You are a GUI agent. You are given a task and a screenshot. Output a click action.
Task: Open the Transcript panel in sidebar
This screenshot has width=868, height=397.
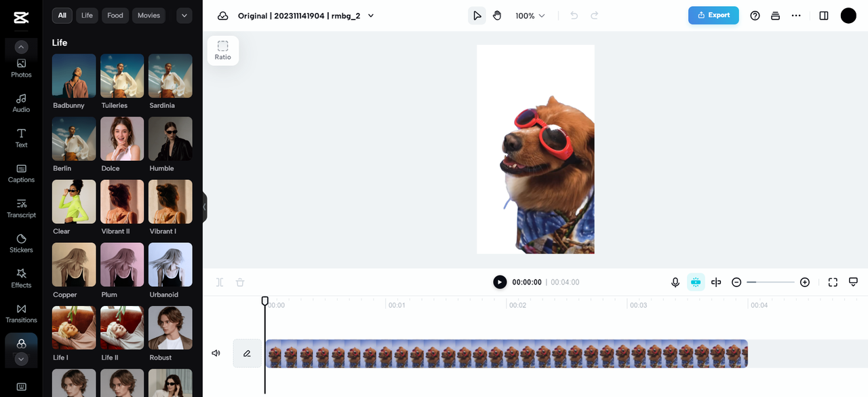click(x=21, y=209)
